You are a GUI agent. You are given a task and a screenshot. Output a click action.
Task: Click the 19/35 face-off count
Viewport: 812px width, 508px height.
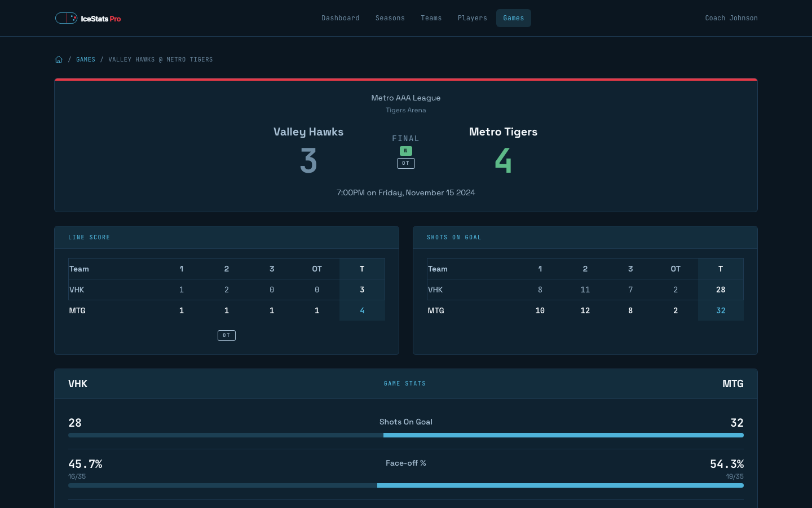(x=735, y=476)
